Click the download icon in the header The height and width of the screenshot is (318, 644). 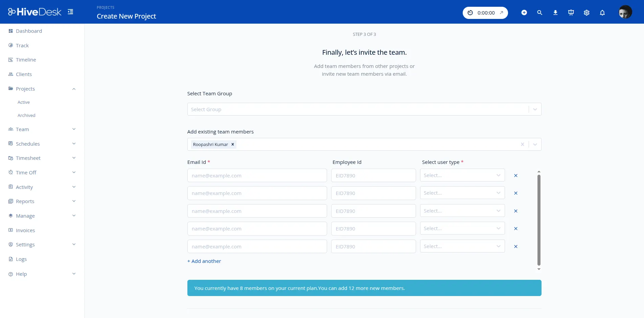click(x=555, y=13)
